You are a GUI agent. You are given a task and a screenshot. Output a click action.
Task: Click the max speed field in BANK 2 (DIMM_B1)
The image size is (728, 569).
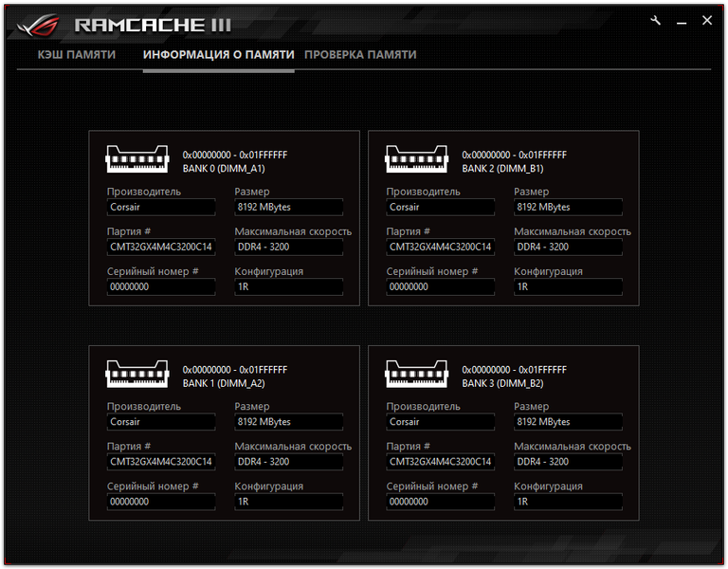[x=569, y=248]
